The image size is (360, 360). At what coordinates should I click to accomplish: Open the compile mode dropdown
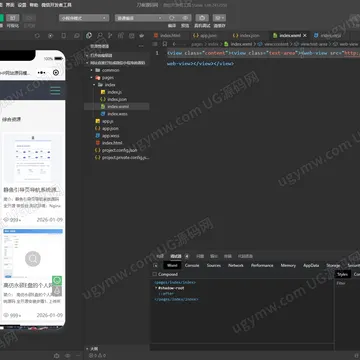[x=140, y=18]
